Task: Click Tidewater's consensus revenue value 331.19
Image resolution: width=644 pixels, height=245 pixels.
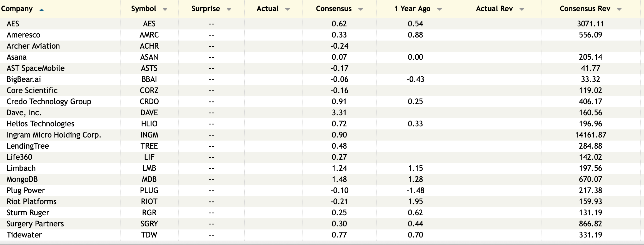Action: pyautogui.click(x=590, y=235)
